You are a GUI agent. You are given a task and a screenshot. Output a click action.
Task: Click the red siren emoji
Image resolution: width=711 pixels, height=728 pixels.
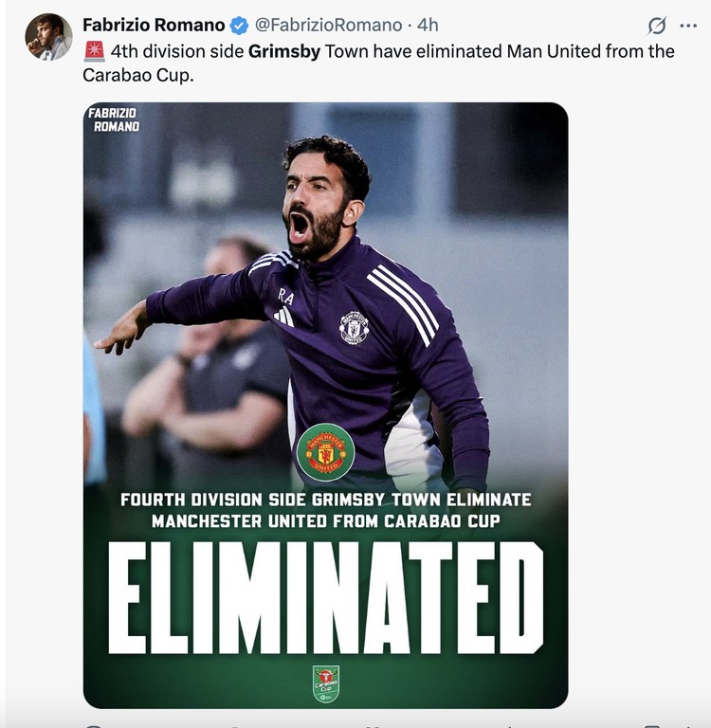click(x=94, y=51)
